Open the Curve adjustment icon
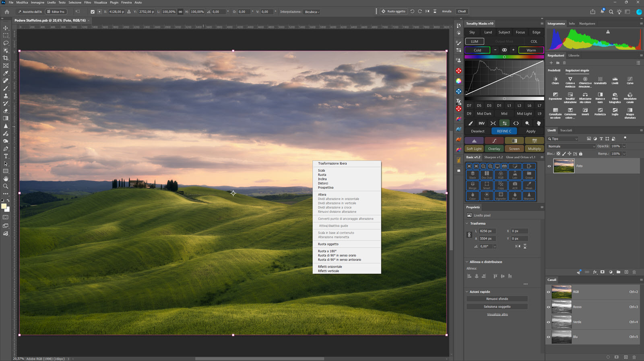This screenshot has width=644, height=361. pos(630,80)
